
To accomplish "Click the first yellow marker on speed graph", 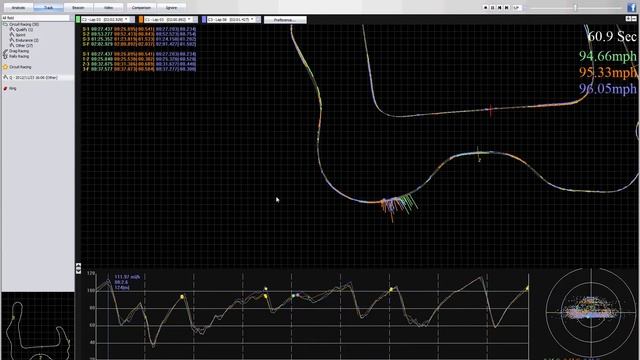I will [182, 297].
